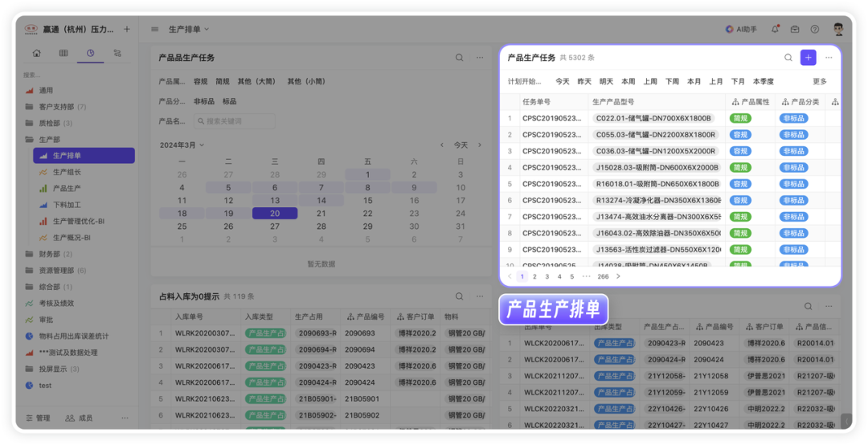Image resolution: width=868 pixels, height=445 pixels.
Task: Open the inbox box icon in header
Action: 795,30
